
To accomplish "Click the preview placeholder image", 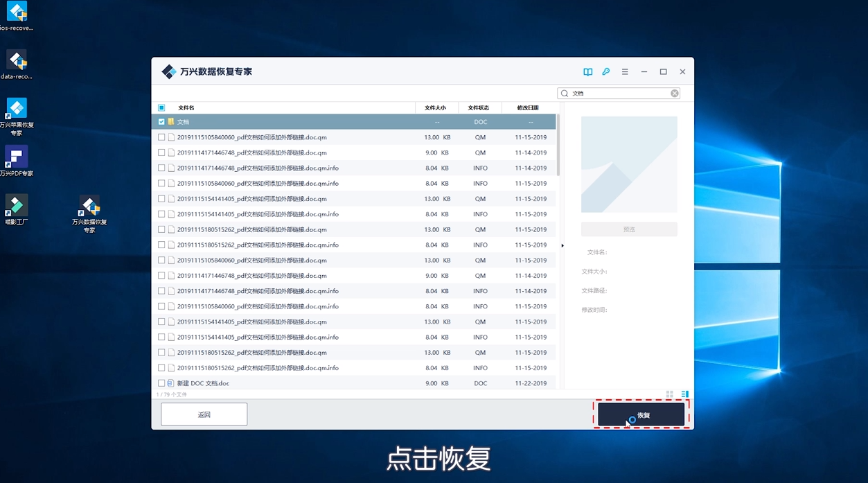I will pos(629,164).
